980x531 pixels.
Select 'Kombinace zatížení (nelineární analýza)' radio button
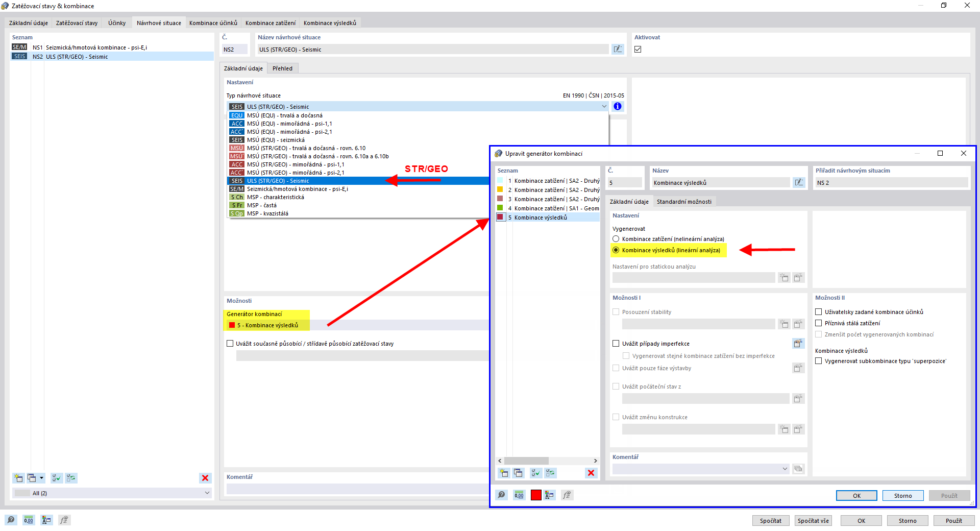(616, 239)
